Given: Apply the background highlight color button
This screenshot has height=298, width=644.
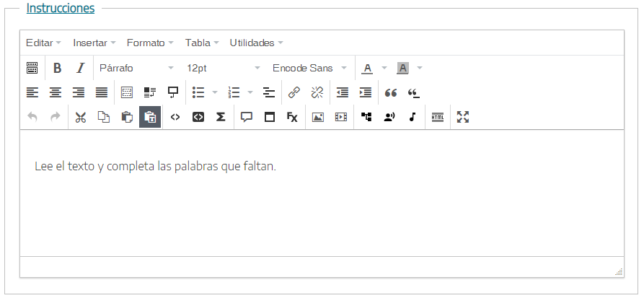Looking at the screenshot, I should click(x=402, y=68).
